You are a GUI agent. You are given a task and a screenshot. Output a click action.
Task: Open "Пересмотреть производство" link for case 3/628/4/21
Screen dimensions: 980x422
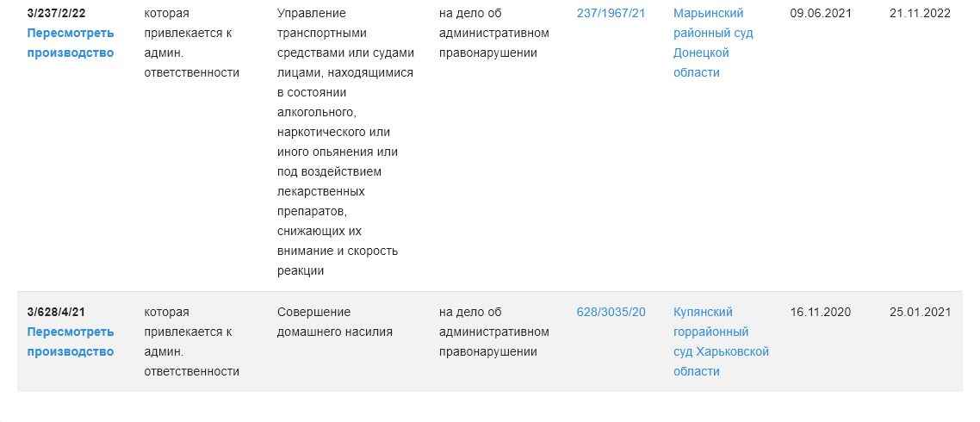(70, 342)
